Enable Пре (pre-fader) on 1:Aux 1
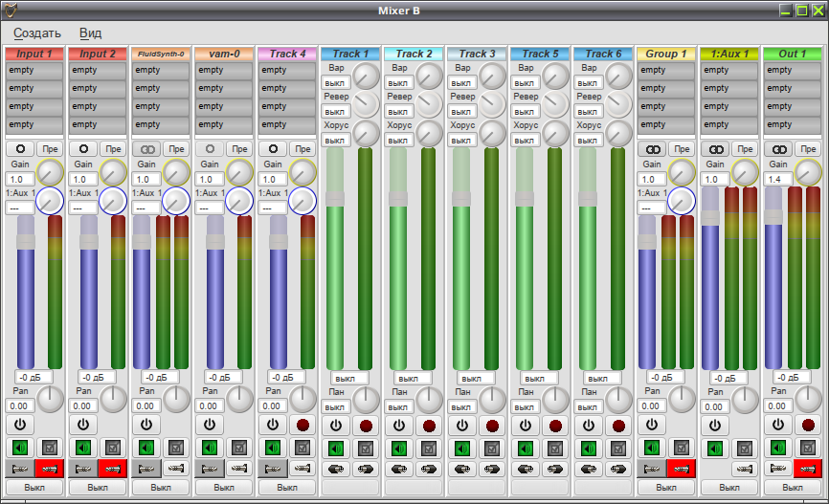The height and width of the screenshot is (504, 829). click(745, 149)
